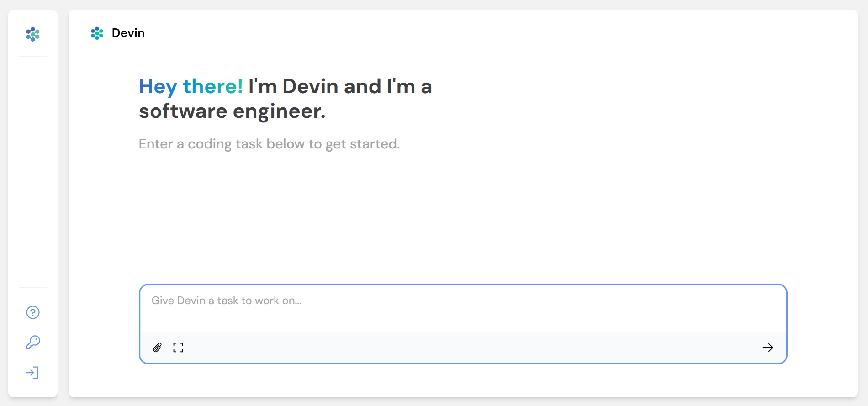Toggle fullscreen mode for the task composer

(179, 348)
